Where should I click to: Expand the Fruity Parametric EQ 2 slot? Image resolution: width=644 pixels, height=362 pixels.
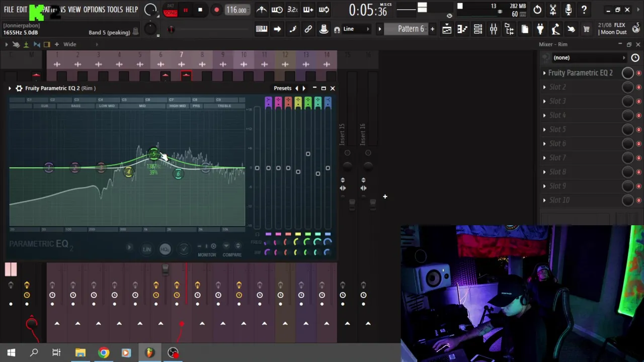click(x=544, y=73)
